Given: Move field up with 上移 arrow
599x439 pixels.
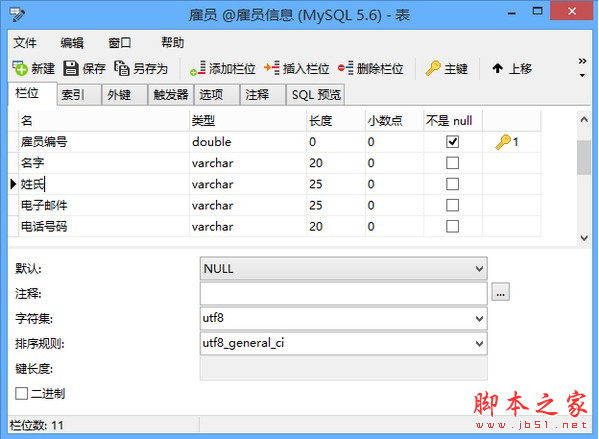Looking at the screenshot, I should tap(497, 69).
